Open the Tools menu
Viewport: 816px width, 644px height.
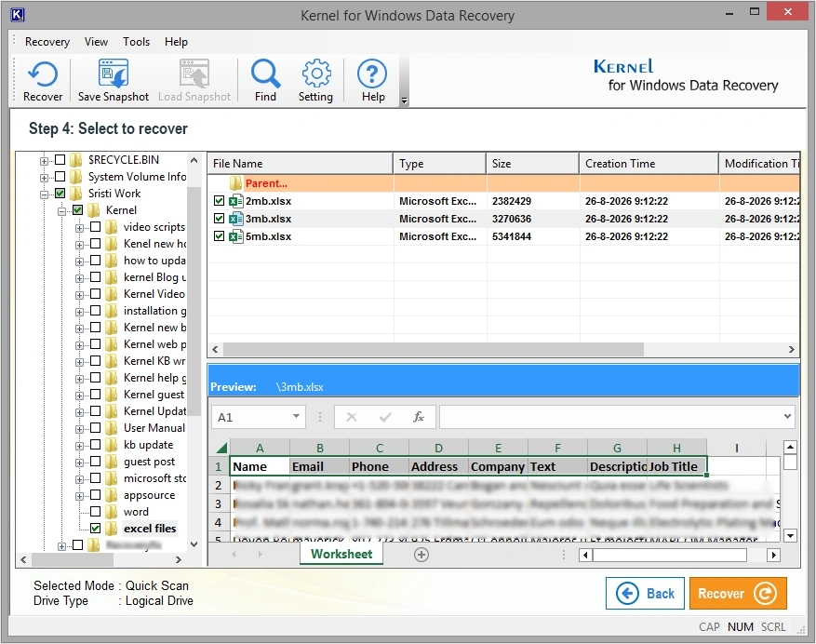pyautogui.click(x=137, y=42)
